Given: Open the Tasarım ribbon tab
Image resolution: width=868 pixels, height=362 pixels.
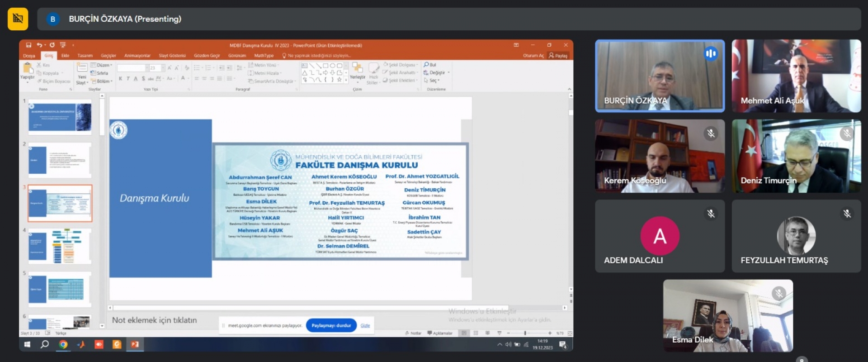Looking at the screenshot, I should click(x=85, y=56).
